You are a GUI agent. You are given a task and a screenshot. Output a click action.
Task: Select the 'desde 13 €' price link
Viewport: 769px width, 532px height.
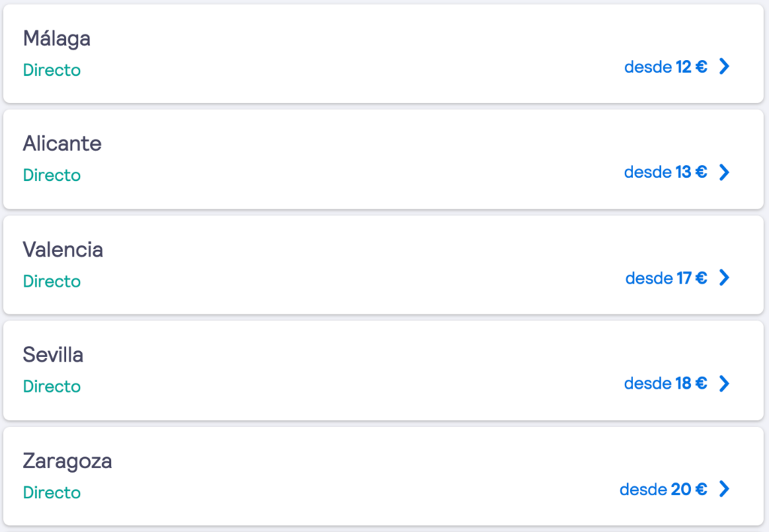click(665, 172)
